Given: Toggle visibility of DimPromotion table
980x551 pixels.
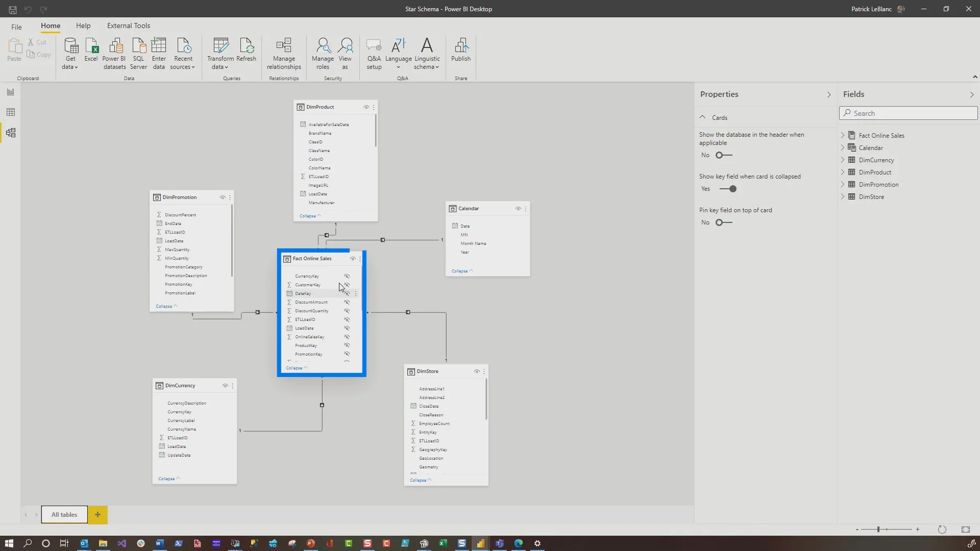Looking at the screenshot, I should [x=223, y=197].
